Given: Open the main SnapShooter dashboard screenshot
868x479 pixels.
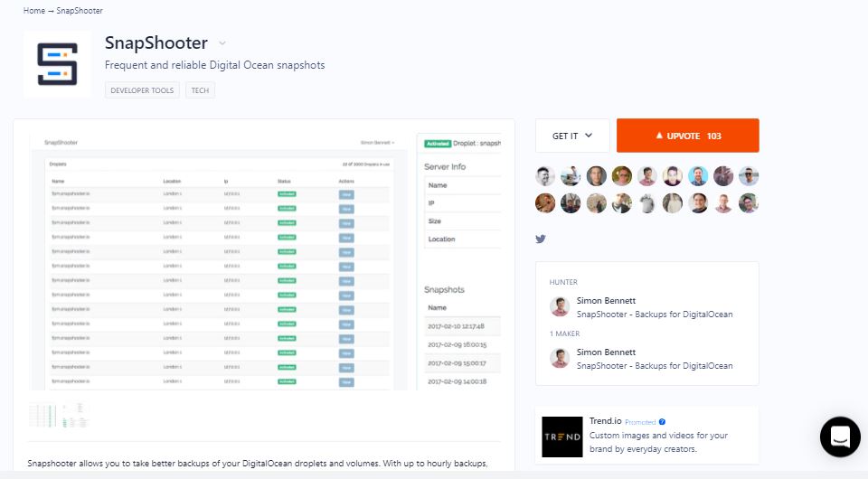Looking at the screenshot, I should coord(218,261).
